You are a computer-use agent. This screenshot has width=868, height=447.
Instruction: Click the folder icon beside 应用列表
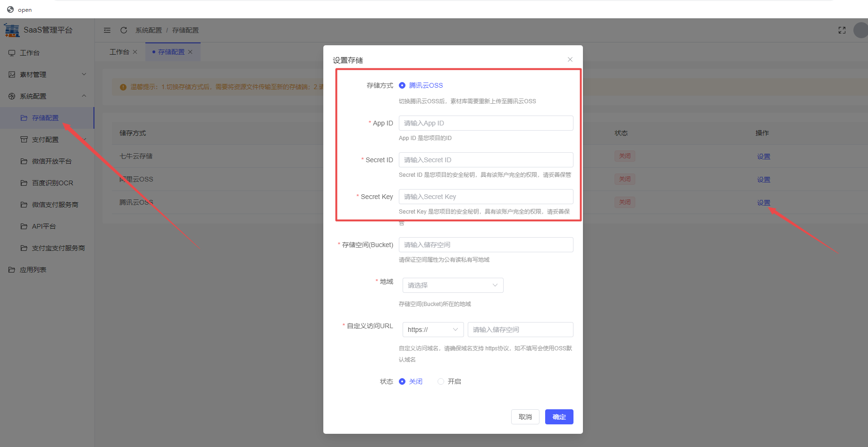12,270
